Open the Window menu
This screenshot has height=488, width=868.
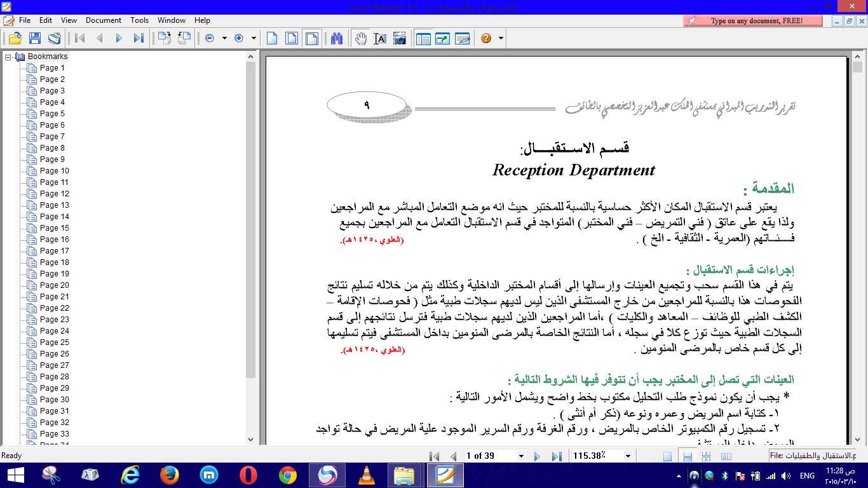pos(172,20)
